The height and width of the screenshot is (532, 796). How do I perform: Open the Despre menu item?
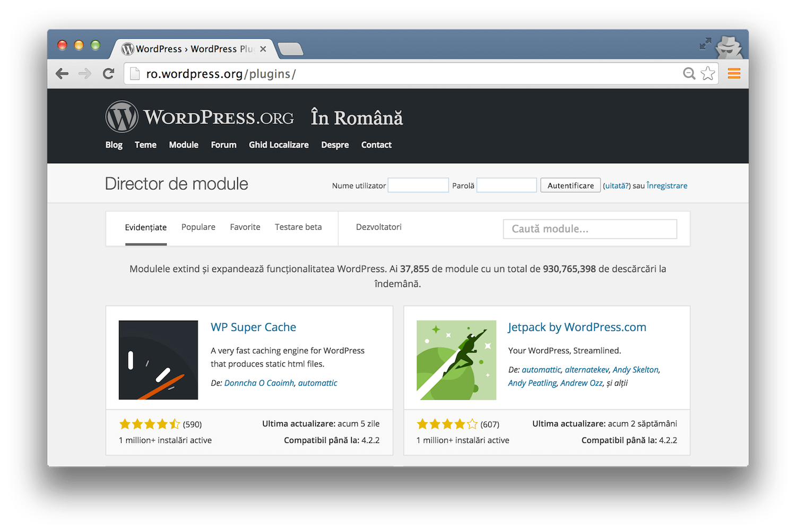coord(335,145)
